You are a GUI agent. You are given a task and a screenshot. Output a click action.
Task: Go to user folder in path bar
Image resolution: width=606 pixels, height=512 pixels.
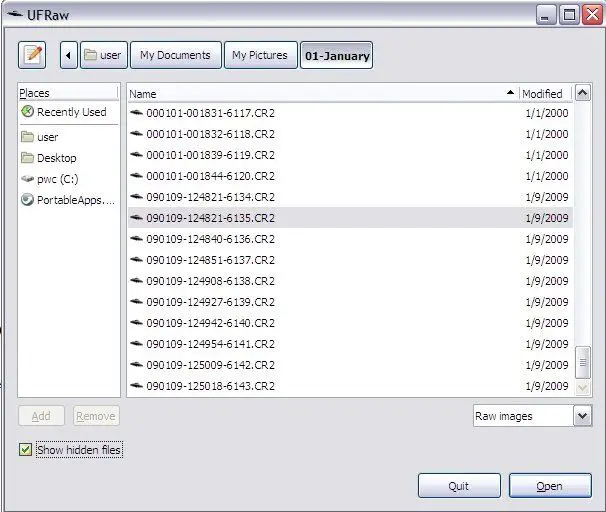pos(104,55)
